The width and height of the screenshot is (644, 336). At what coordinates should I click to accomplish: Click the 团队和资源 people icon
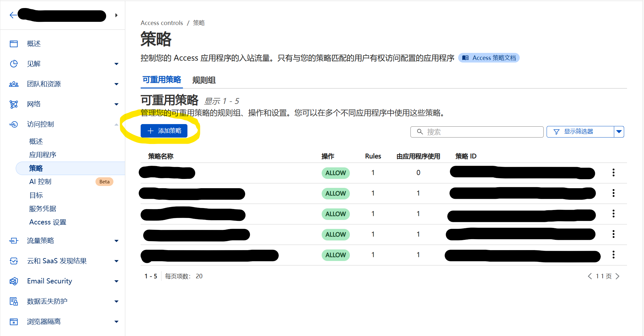[x=14, y=84]
